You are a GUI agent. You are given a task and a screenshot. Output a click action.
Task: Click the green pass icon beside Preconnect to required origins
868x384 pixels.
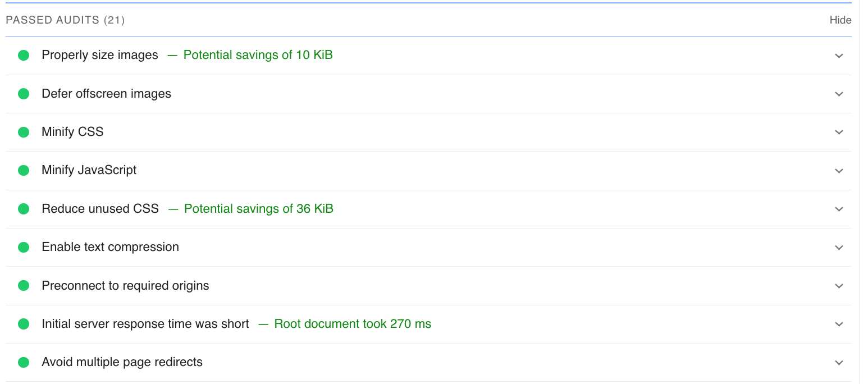point(24,285)
